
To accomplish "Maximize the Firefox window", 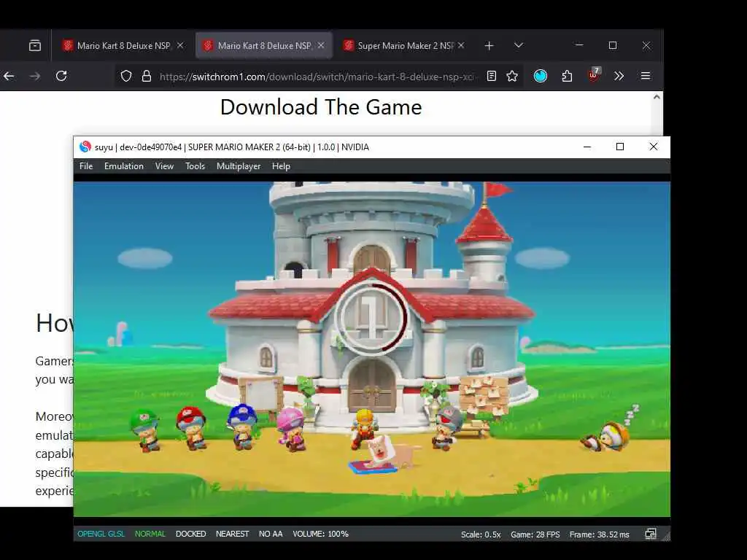I will pos(613,45).
